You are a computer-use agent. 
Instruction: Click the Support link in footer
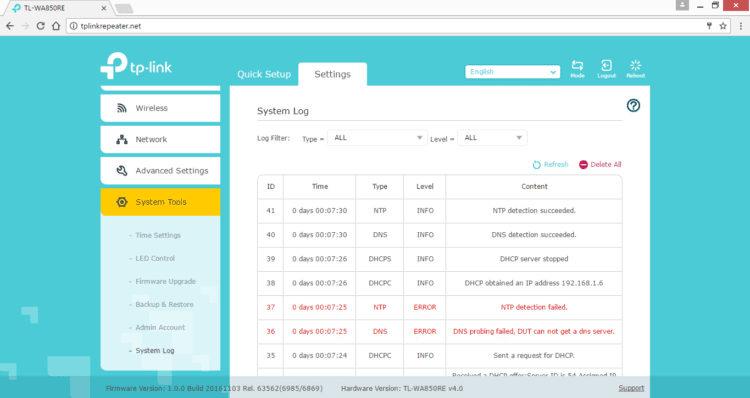point(631,388)
